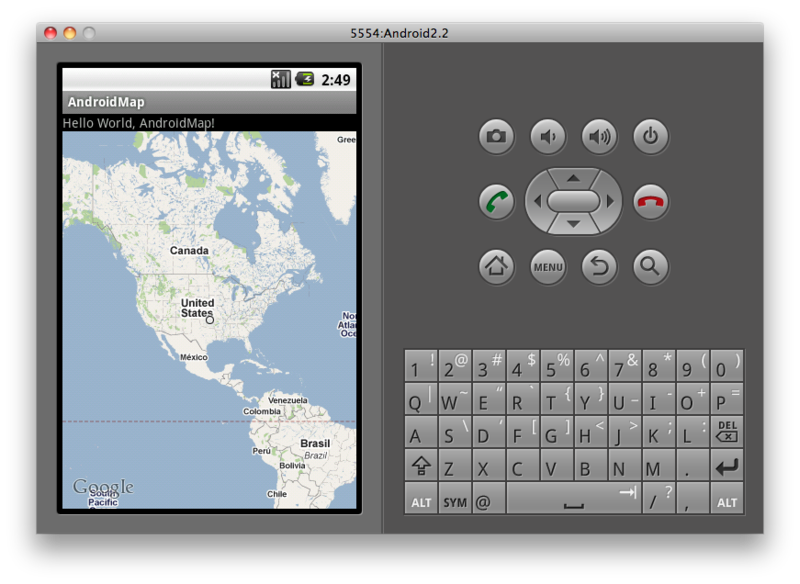The width and height of the screenshot is (800, 584).
Task: Open the MENU hardware button
Action: tap(548, 266)
